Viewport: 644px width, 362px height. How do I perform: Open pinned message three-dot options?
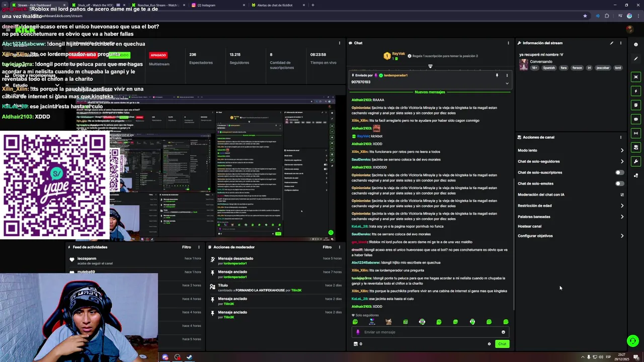(507, 75)
